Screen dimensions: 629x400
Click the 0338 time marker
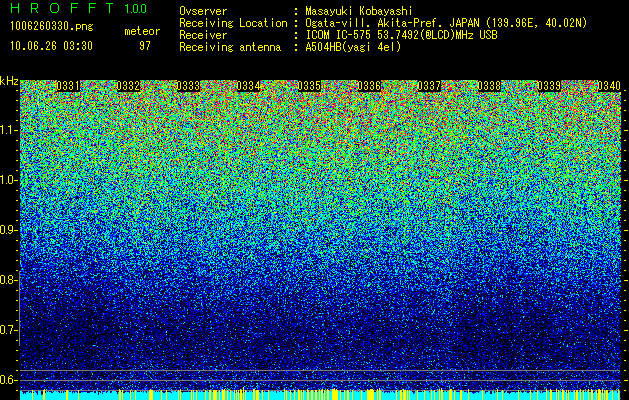(x=489, y=86)
